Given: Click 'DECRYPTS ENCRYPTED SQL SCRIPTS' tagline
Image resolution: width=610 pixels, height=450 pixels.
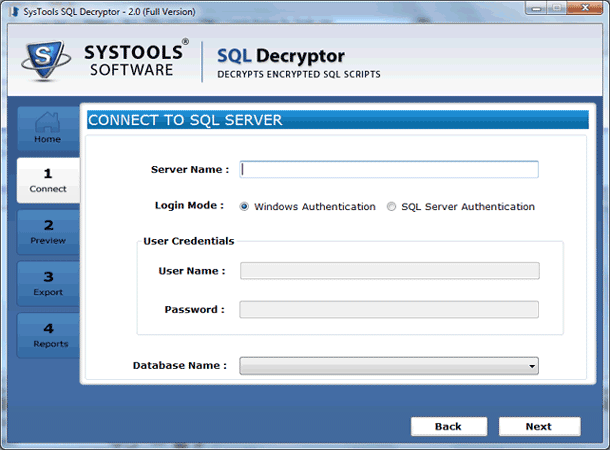Looking at the screenshot, I should point(299,74).
